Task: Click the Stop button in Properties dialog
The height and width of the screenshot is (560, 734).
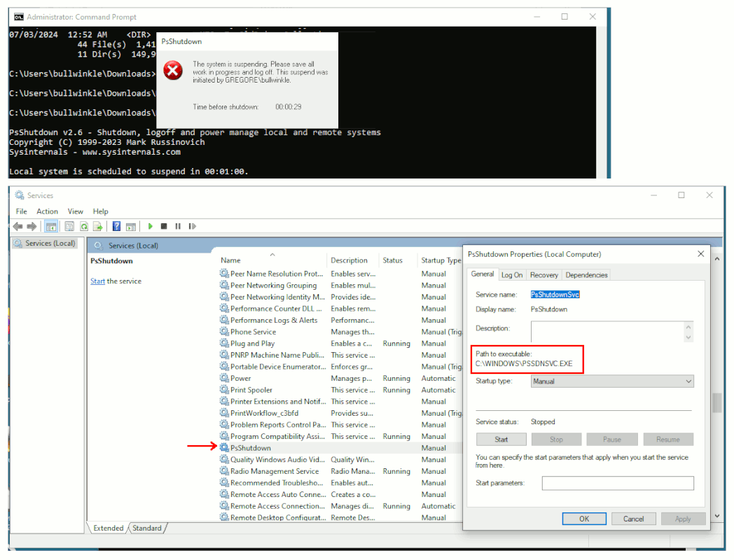Action: pyautogui.click(x=556, y=440)
